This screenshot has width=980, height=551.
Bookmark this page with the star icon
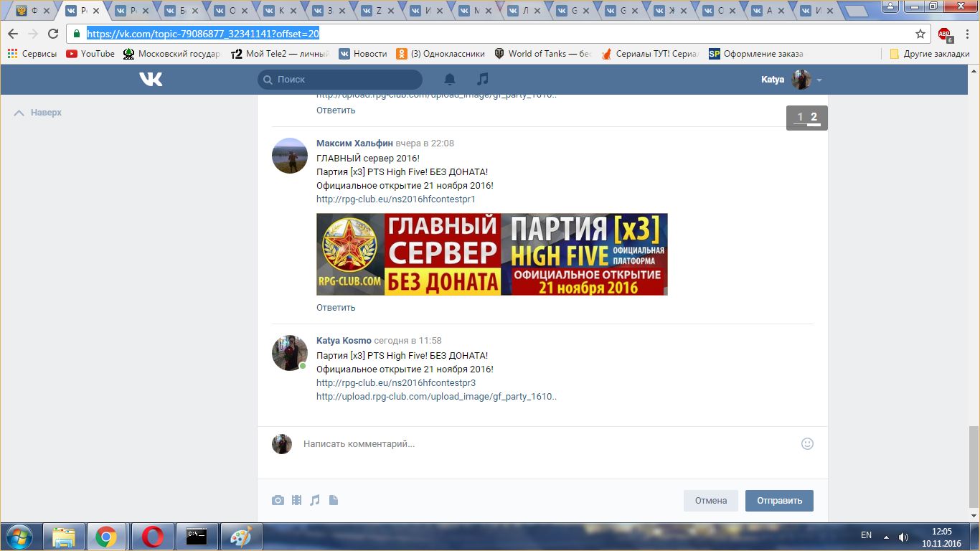tap(920, 34)
